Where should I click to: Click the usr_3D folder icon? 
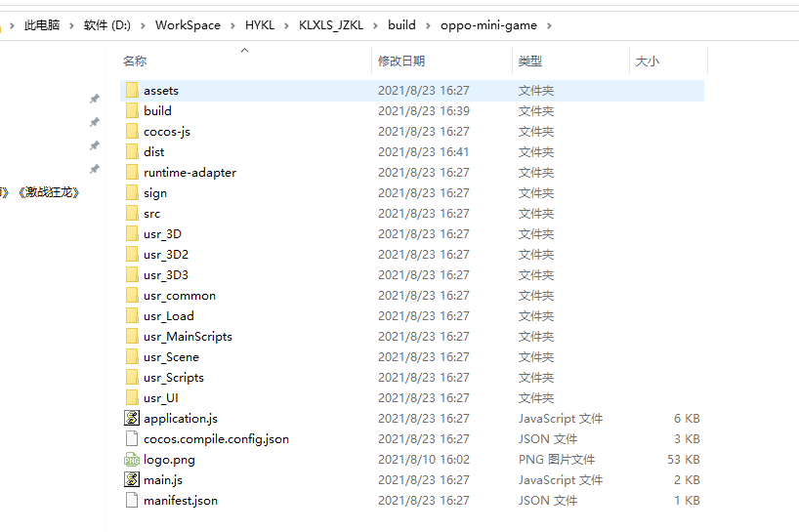point(132,233)
